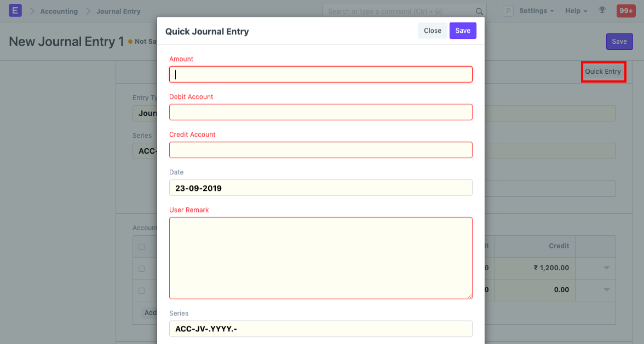Open the rewards trophy icon
The height and width of the screenshot is (344, 644).
click(602, 10)
